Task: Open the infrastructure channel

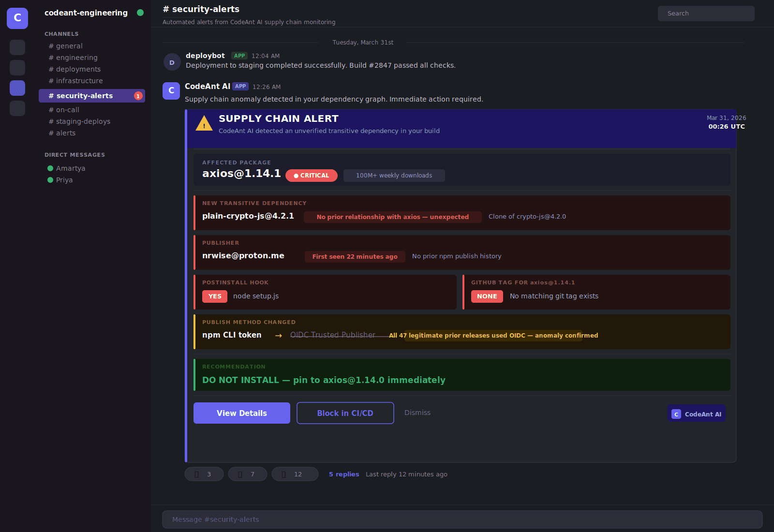Action: (x=76, y=81)
